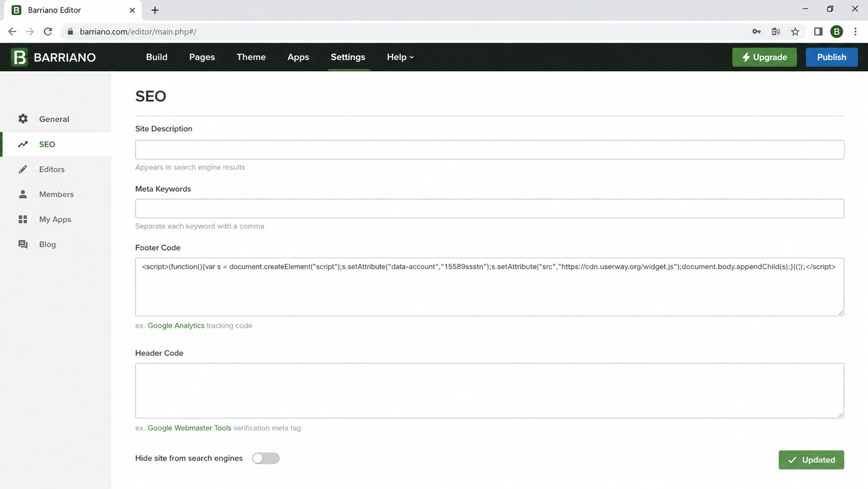Click the SEO trending chart icon
Image resolution: width=868 pixels, height=489 pixels.
tap(23, 144)
